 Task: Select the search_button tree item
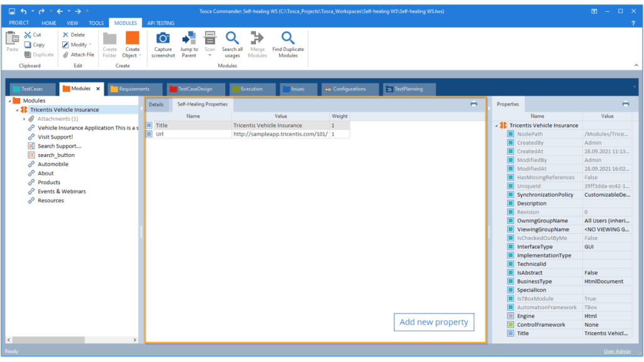tap(55, 155)
